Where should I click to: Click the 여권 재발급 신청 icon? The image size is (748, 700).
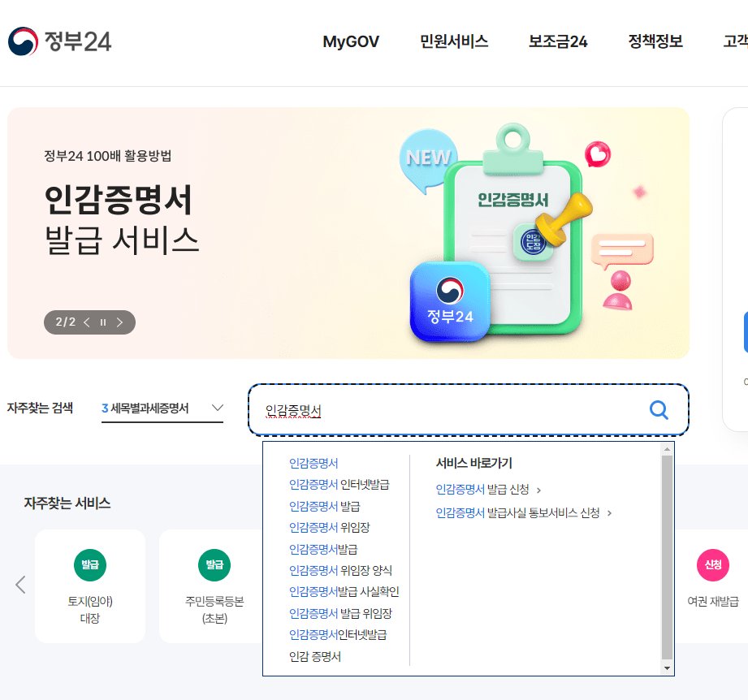tap(713, 565)
